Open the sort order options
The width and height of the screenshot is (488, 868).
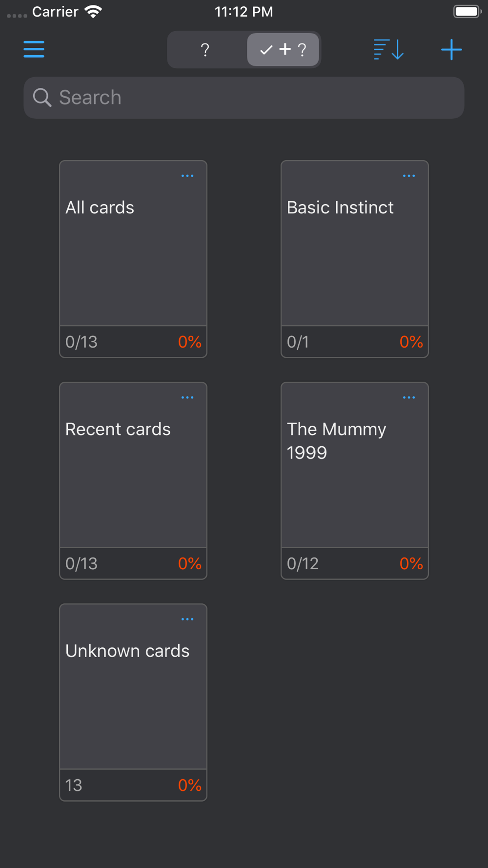388,49
